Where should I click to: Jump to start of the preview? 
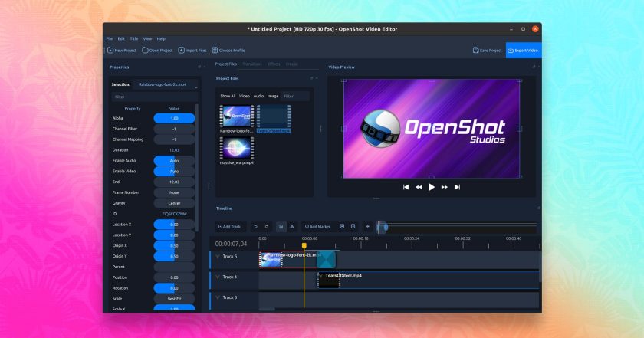click(406, 187)
